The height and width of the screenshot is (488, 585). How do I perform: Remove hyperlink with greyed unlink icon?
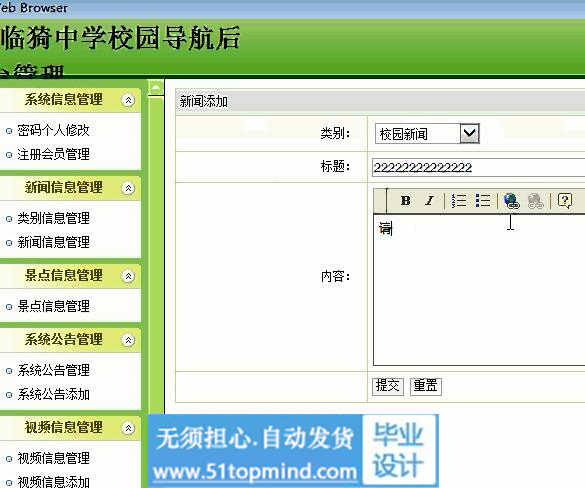click(x=535, y=201)
